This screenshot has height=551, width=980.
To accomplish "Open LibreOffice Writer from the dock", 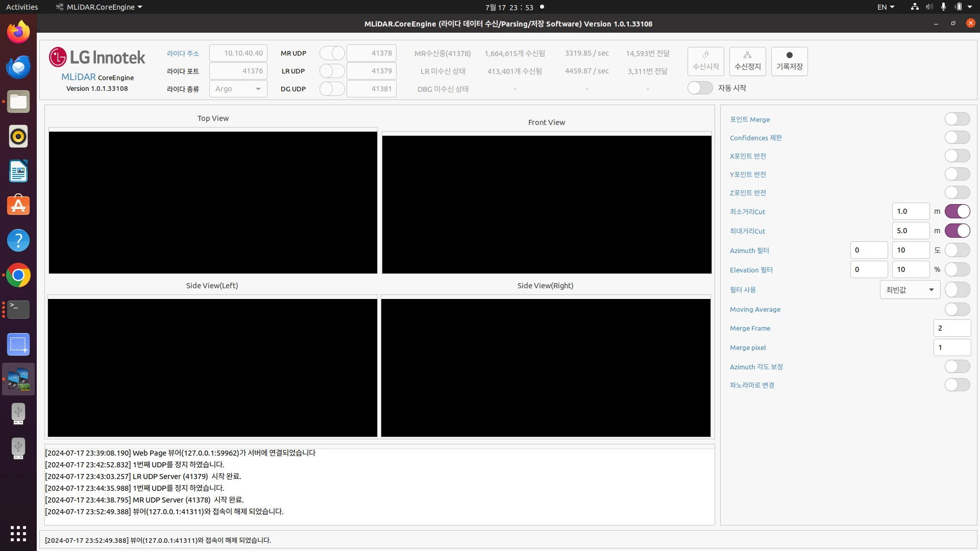I will (18, 171).
